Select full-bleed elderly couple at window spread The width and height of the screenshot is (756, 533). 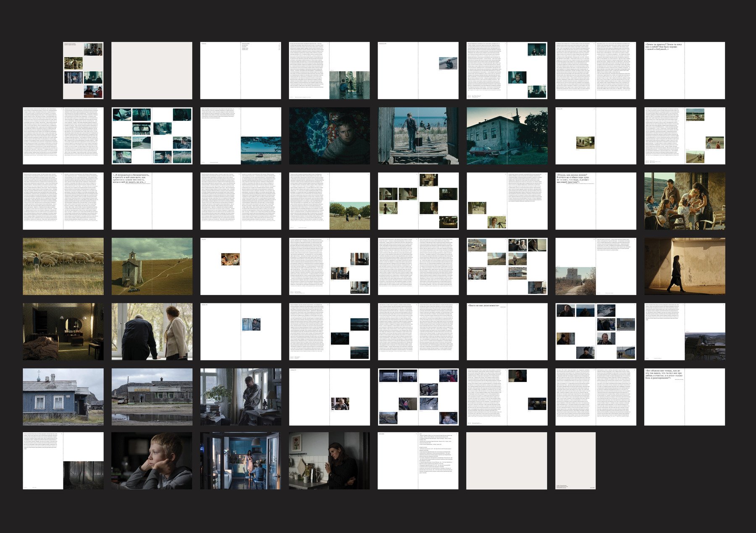click(152, 332)
